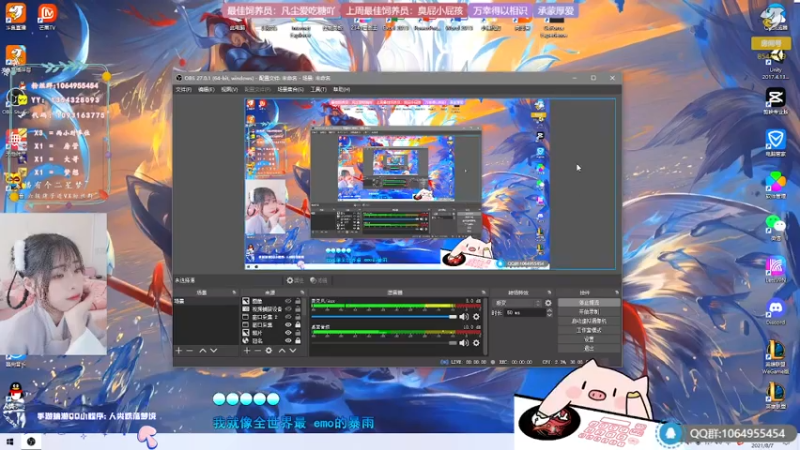Click the 停止推流 button

589,303
